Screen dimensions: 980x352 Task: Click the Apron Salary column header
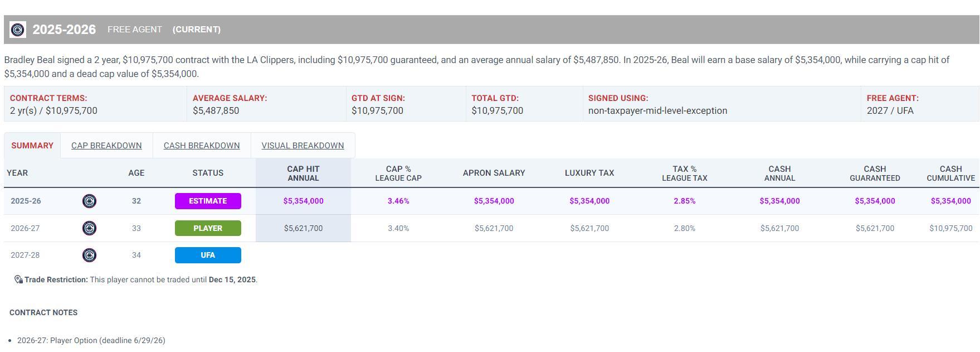point(494,173)
